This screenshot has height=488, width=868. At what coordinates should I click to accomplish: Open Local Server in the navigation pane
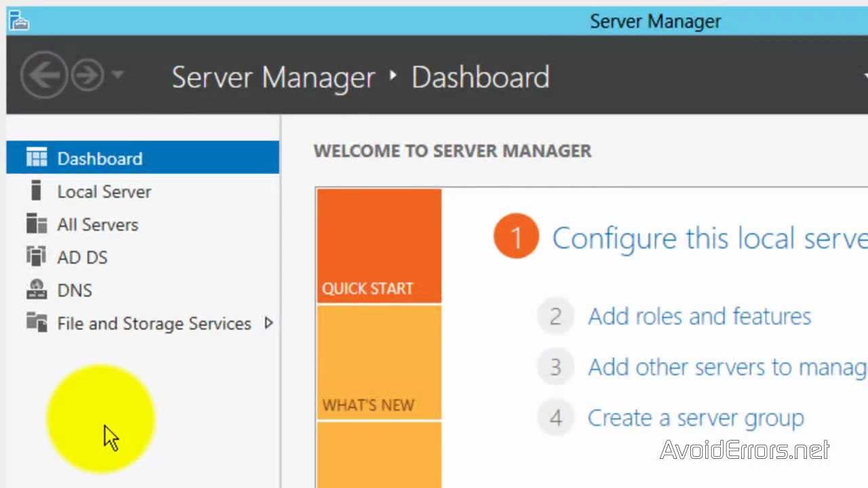tap(142, 191)
